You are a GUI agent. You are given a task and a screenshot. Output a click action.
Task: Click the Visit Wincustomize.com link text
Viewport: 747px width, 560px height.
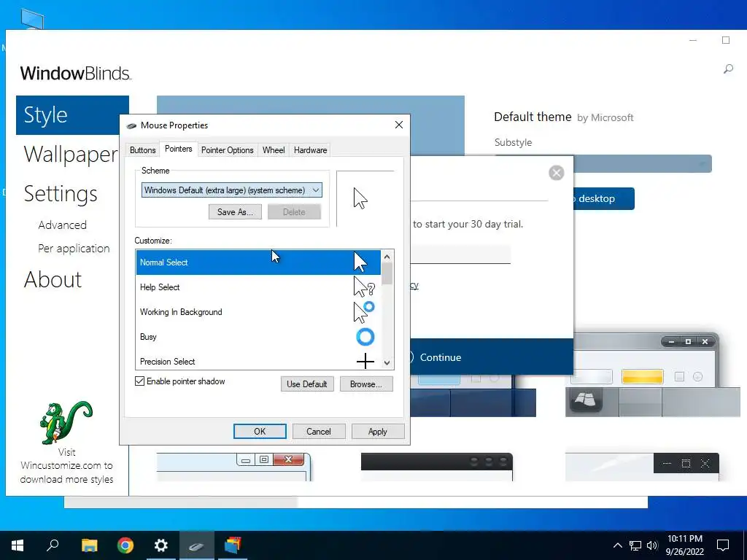(x=66, y=466)
